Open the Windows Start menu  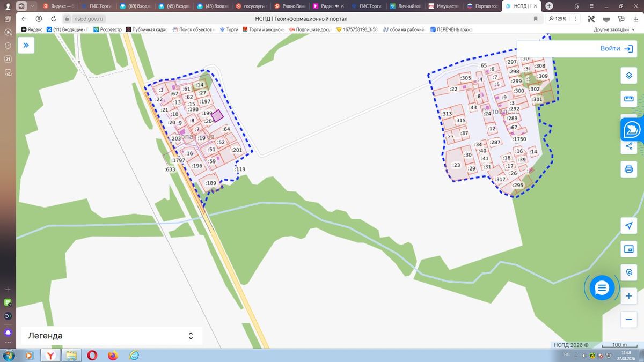(x=8, y=355)
